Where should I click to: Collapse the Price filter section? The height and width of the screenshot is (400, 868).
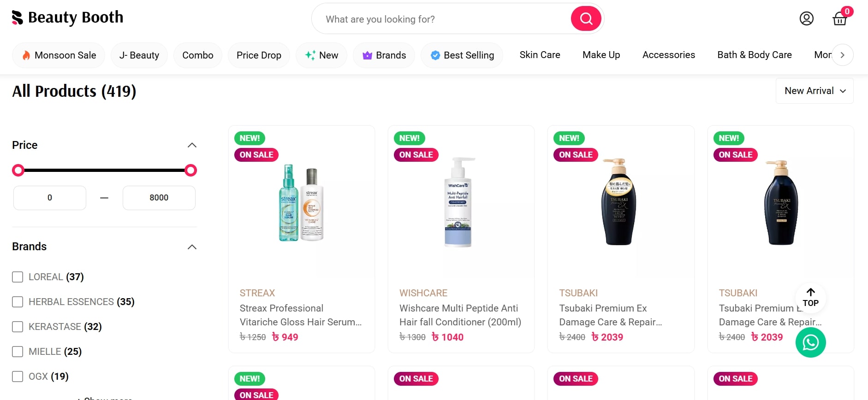(192, 145)
